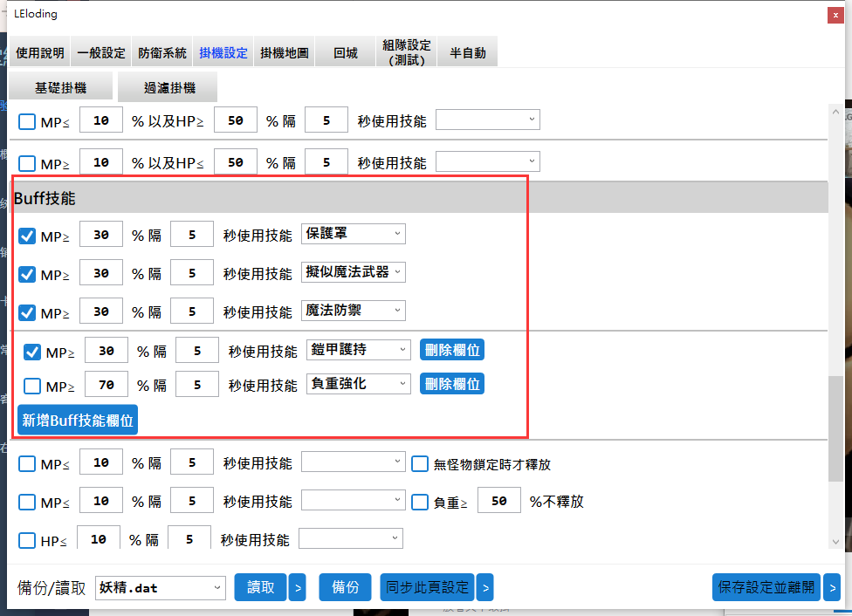Screen dimensions: 852x616
Task: Edit MP percent field in 保護罩 row
Action: [x=101, y=234]
